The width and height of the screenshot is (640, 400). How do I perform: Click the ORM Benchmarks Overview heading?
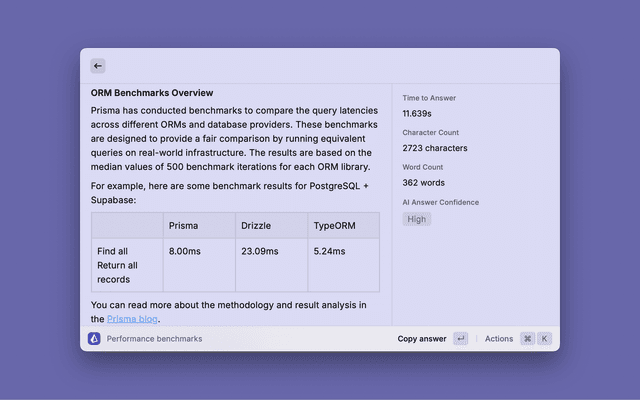coord(151,93)
